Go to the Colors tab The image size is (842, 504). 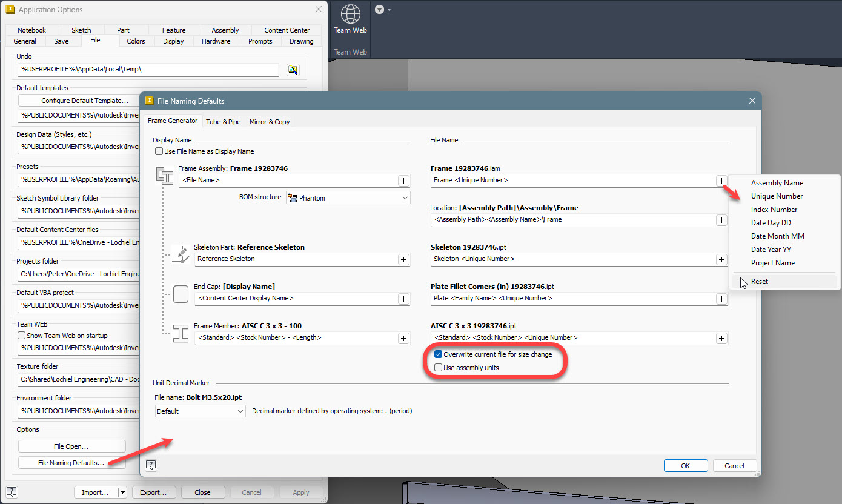(136, 41)
